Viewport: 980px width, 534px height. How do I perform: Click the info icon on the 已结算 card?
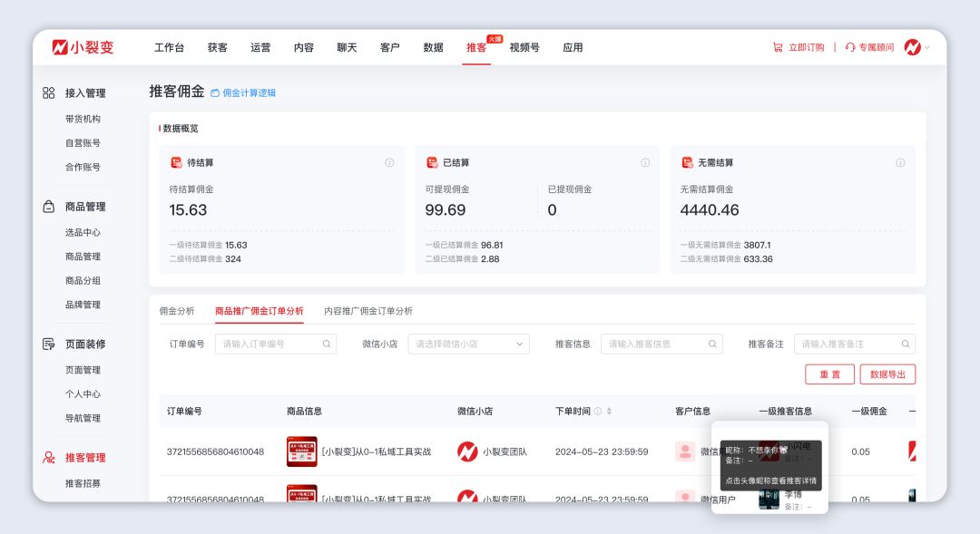(644, 162)
